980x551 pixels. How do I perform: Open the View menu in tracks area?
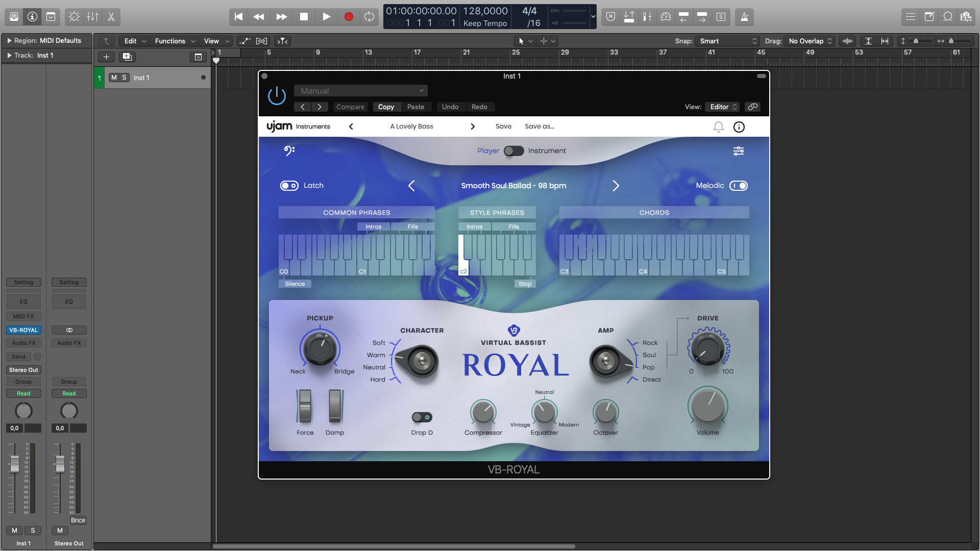(216, 41)
